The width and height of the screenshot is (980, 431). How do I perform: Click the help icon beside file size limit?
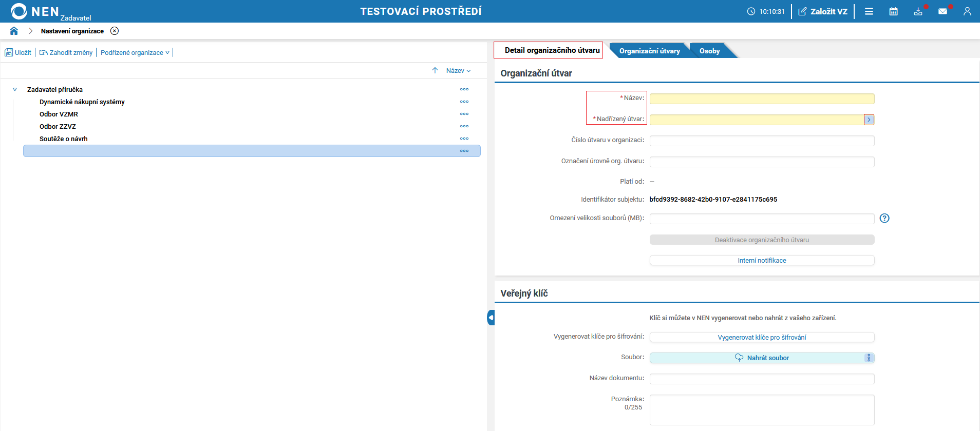[884, 218]
